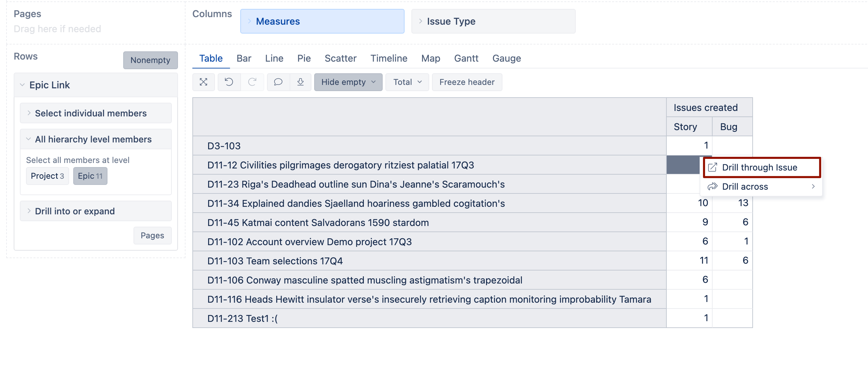Collapse the Epic Link section chevron
The height and width of the screenshot is (365, 868).
(22, 85)
